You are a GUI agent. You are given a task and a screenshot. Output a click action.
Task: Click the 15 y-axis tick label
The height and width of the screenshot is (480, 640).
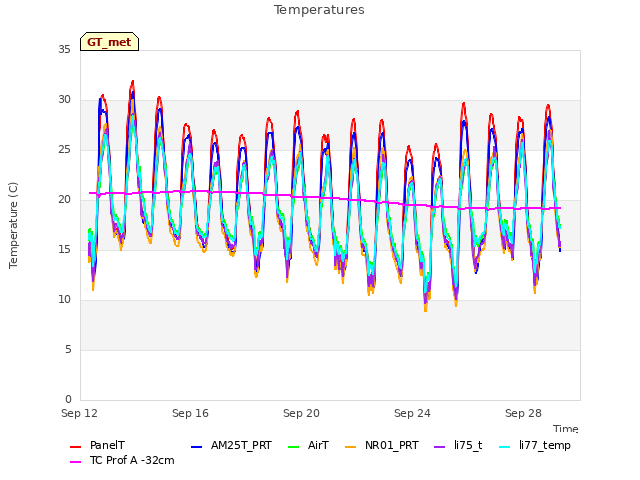pyautogui.click(x=64, y=249)
